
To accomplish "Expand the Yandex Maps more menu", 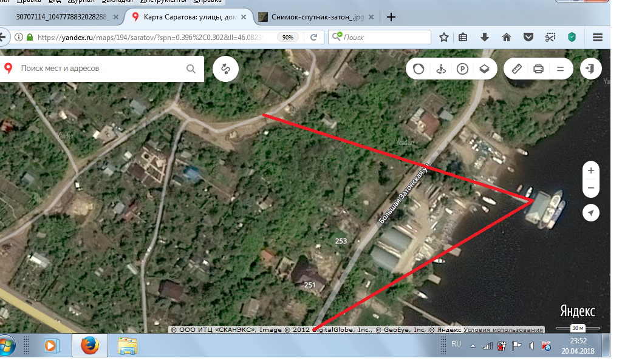I will (560, 69).
